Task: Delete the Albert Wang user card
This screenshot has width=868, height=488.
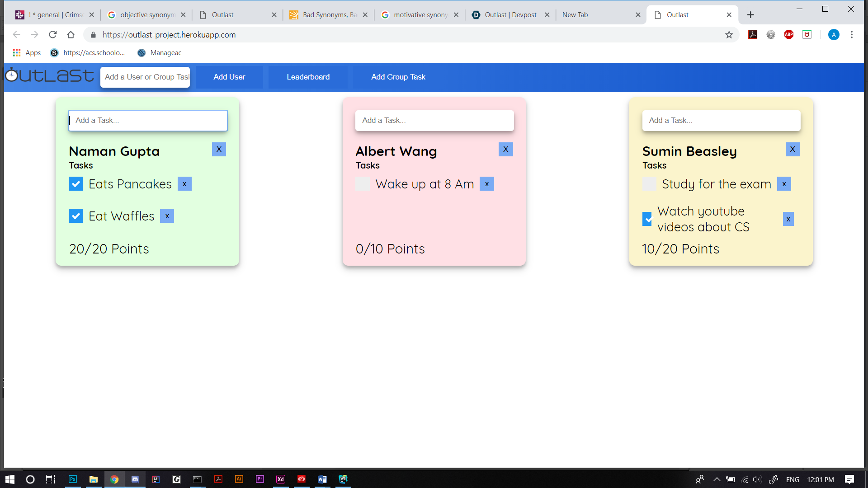Action: pos(505,149)
